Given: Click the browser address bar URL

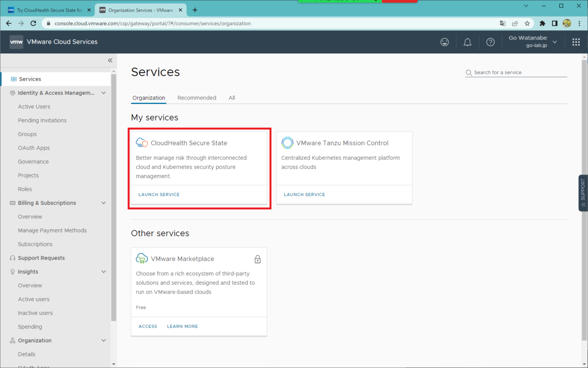Looking at the screenshot, I should [x=152, y=24].
